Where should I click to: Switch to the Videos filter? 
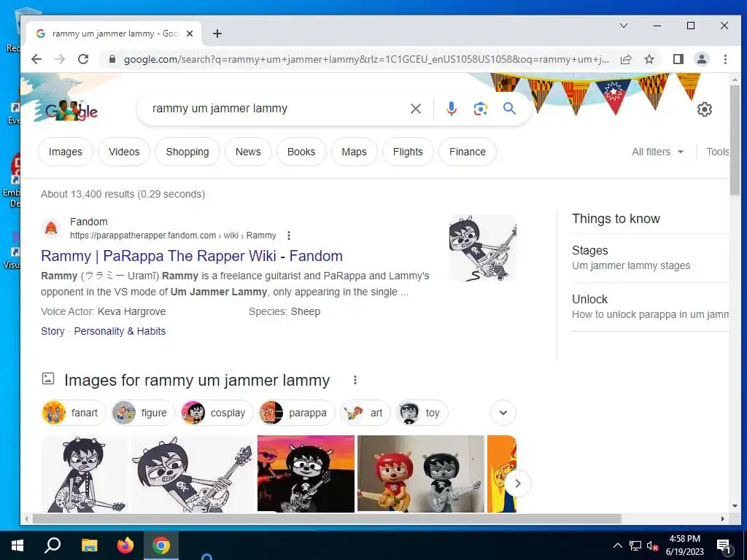124,152
